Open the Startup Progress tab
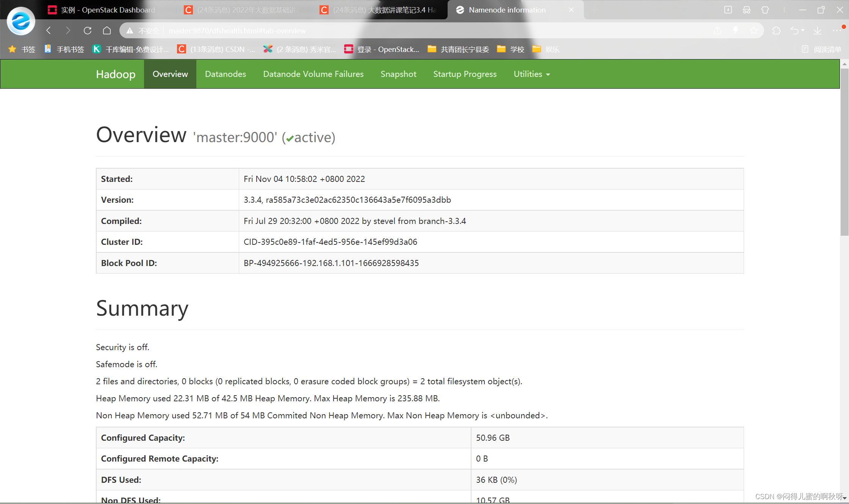The height and width of the screenshot is (504, 849). coord(465,74)
